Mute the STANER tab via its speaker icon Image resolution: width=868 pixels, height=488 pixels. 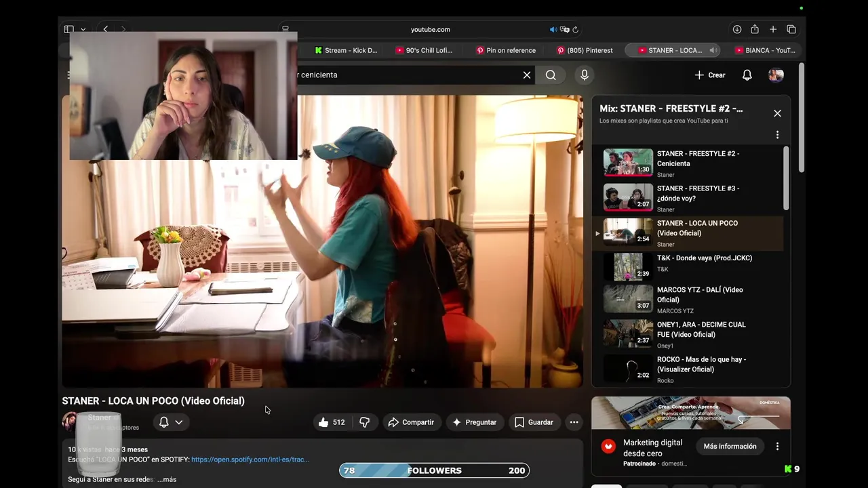tap(713, 50)
